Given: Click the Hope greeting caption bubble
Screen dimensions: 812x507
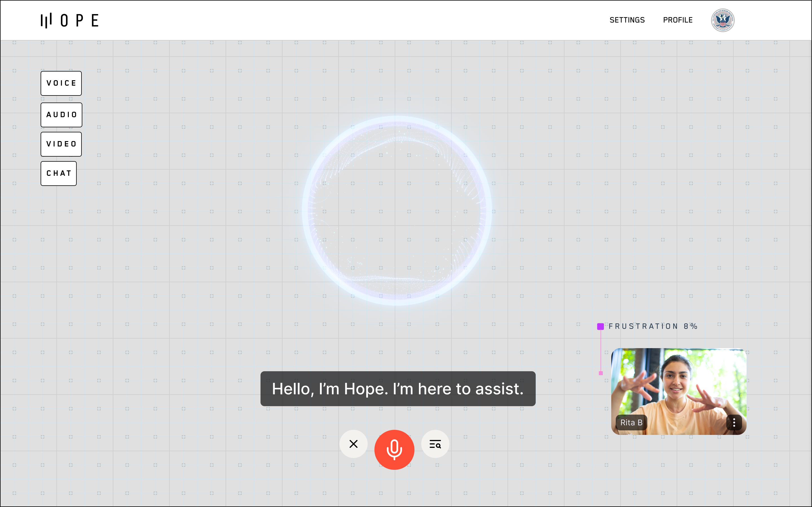Looking at the screenshot, I should [x=398, y=389].
